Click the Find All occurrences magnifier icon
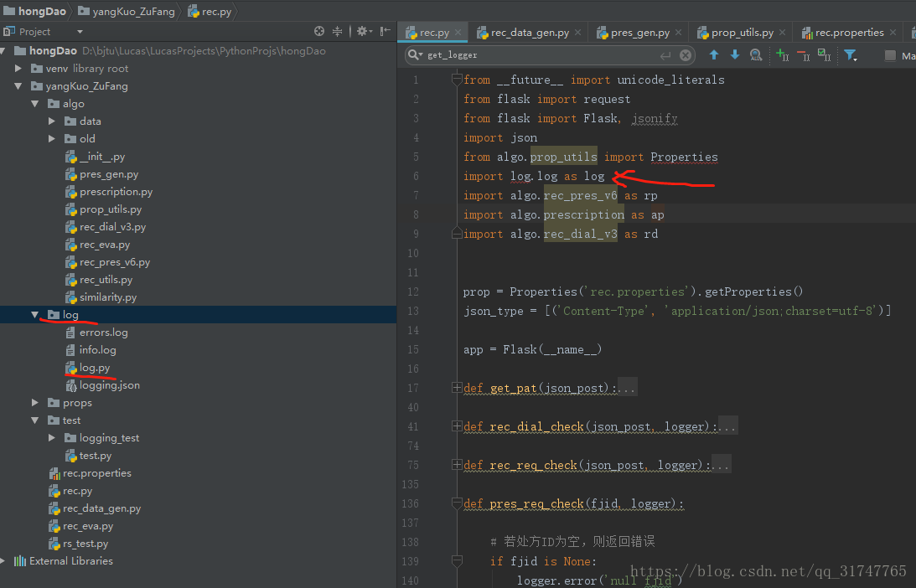The height and width of the screenshot is (588, 916). (x=756, y=54)
